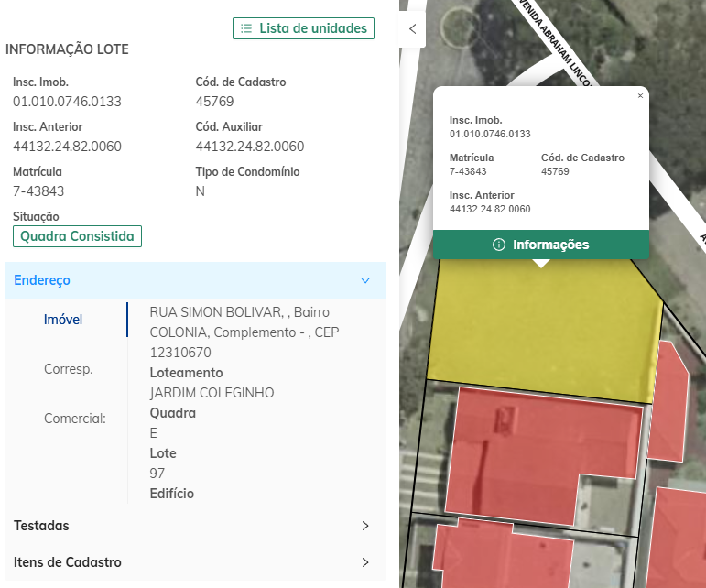Click the Insc. Imob. value in the side panel

click(67, 102)
